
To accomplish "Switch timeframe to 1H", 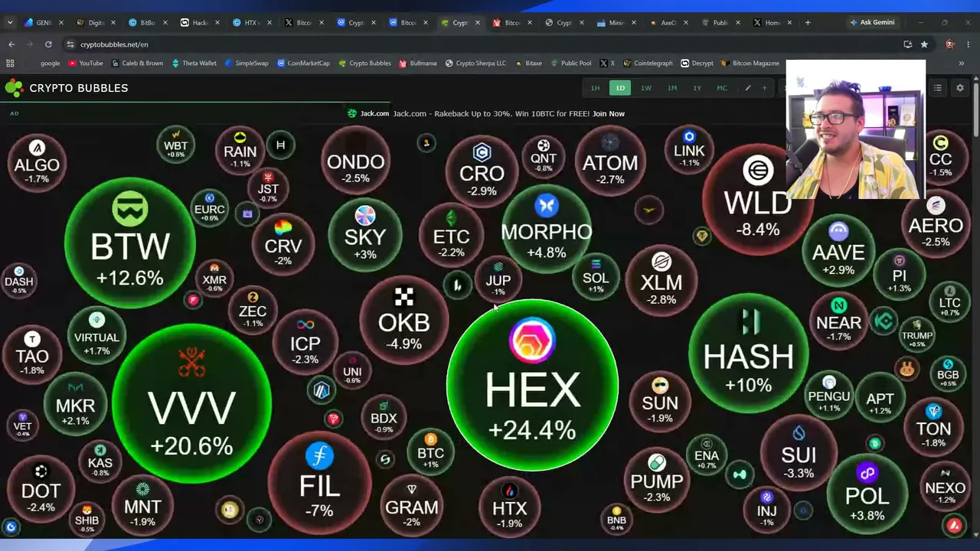I will click(595, 88).
